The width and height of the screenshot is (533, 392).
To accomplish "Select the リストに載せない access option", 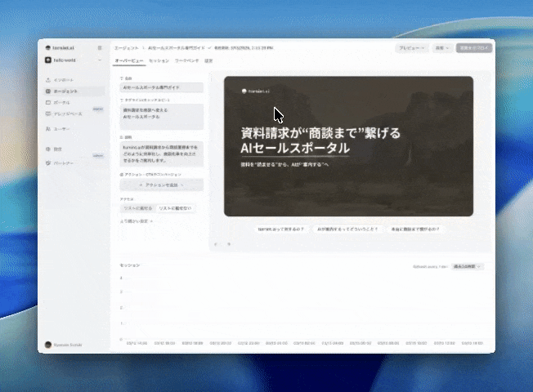I will click(x=175, y=208).
